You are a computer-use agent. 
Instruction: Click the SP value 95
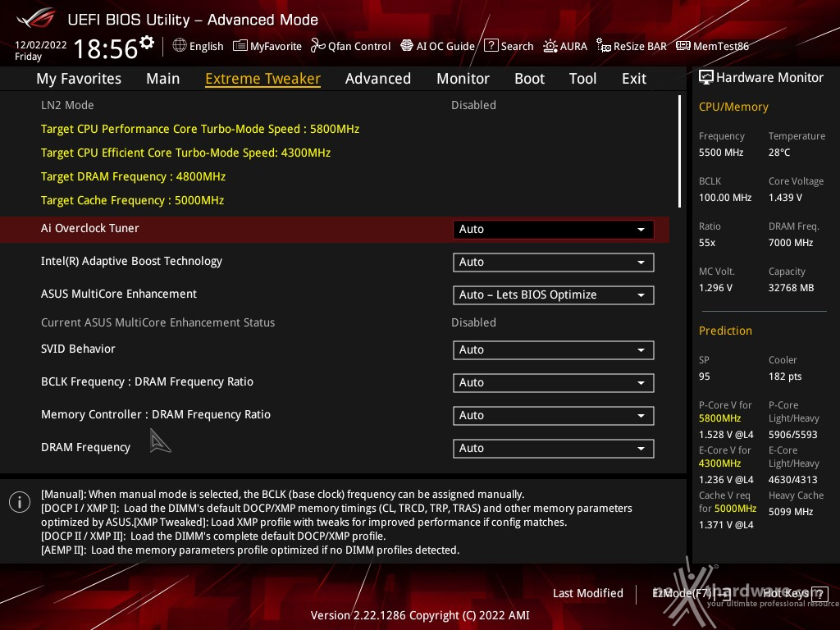pyautogui.click(x=705, y=376)
